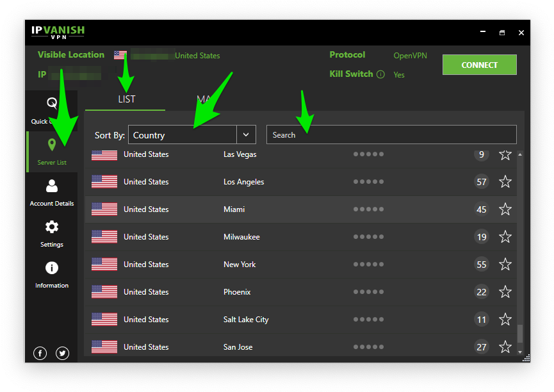Click the OpenVPN protocol value
Screen dimensions: 554x392
[410, 56]
